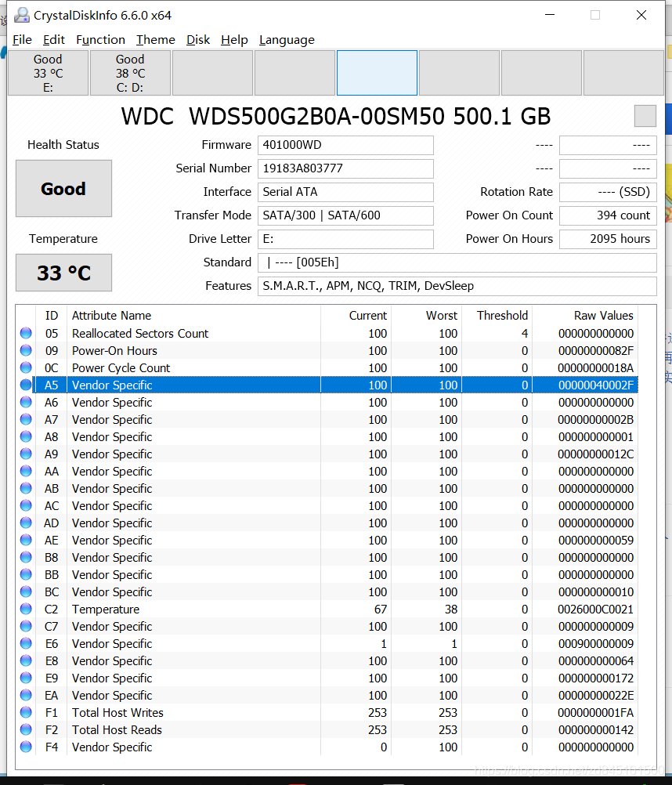Click the Drive Letter field E:

(x=345, y=239)
